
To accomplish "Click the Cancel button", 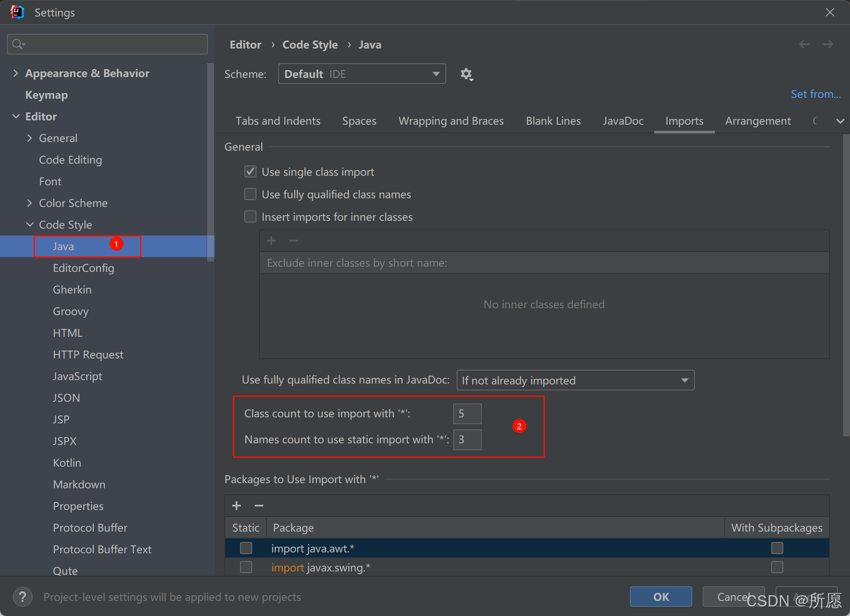I will tap(733, 597).
